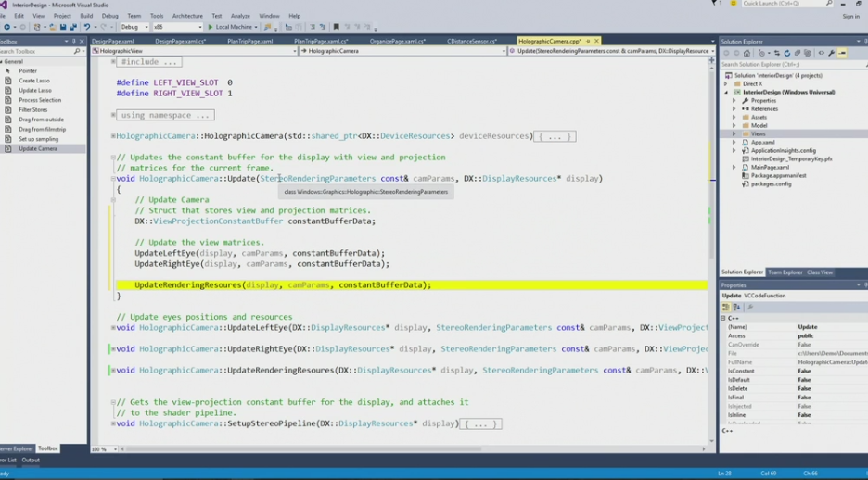Open the Debug configuration dropdown
868x480 pixels.
click(x=134, y=27)
